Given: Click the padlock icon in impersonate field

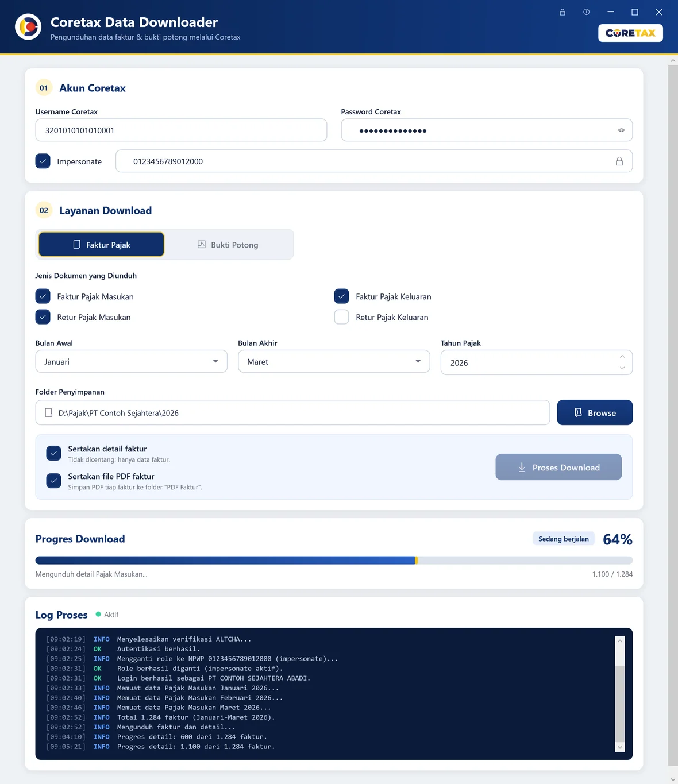Looking at the screenshot, I should (x=619, y=161).
